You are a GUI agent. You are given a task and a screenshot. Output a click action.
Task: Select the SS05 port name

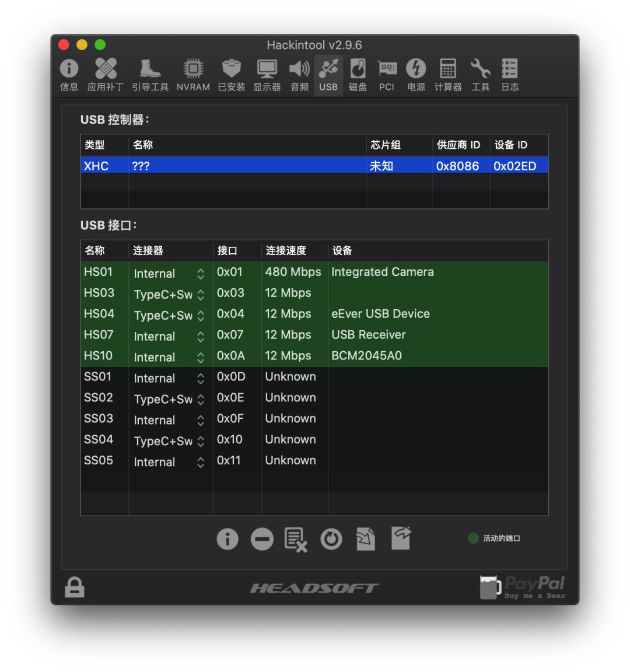99,461
